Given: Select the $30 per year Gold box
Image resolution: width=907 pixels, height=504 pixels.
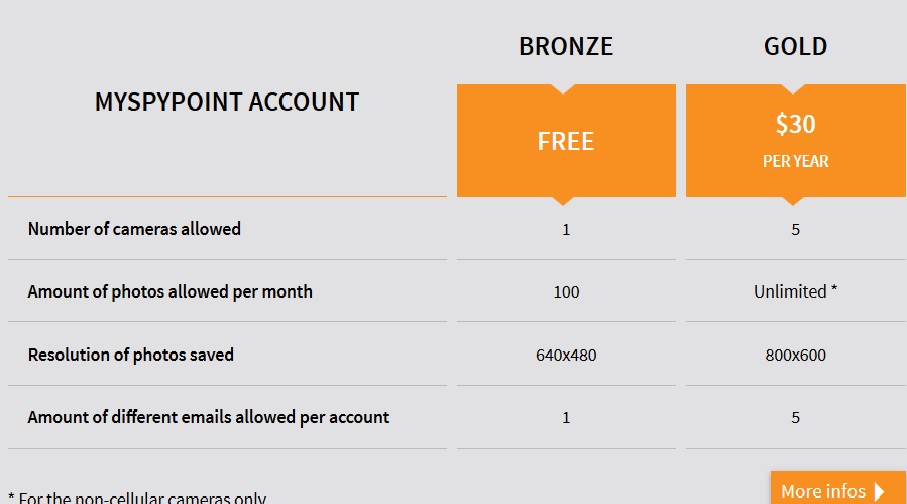Looking at the screenshot, I should (796, 141).
